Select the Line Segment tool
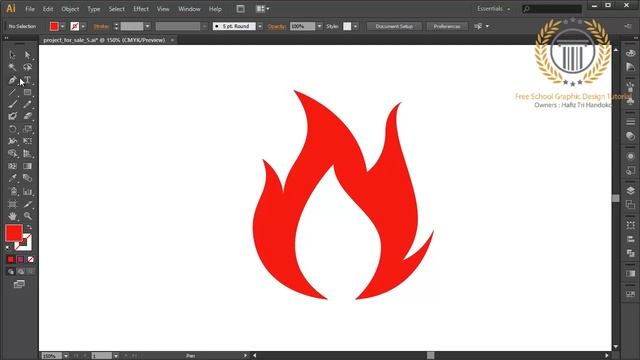 point(12,92)
